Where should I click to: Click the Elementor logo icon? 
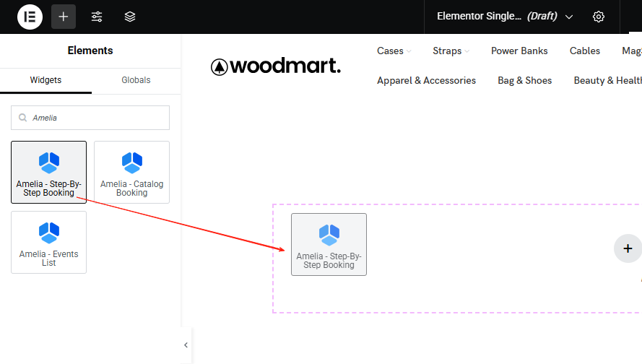click(30, 17)
